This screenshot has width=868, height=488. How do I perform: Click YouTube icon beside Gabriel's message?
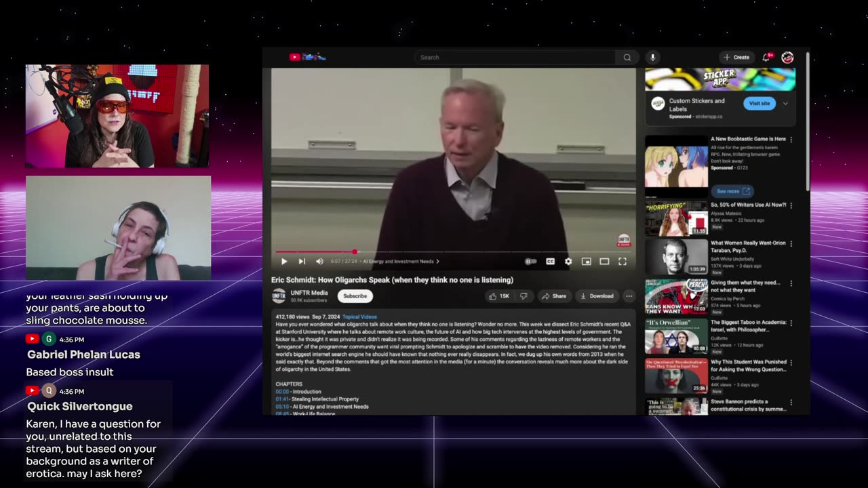[x=32, y=339]
